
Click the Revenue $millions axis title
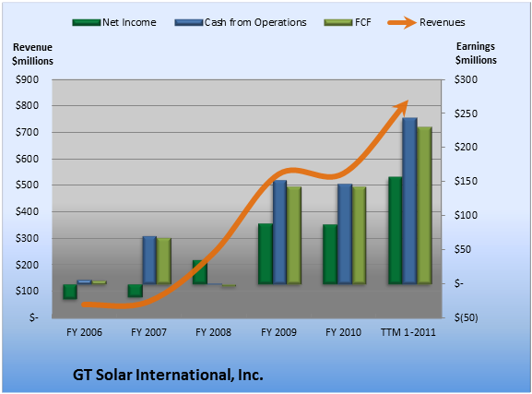coord(32,54)
